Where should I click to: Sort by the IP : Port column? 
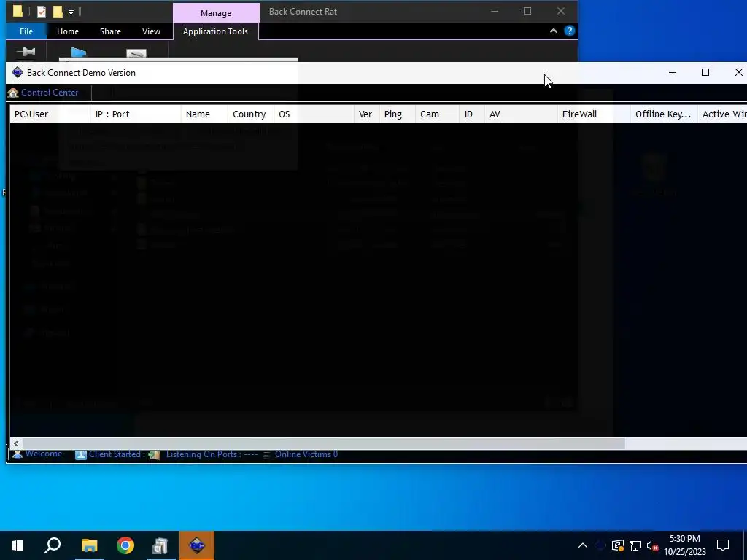[x=136, y=114]
